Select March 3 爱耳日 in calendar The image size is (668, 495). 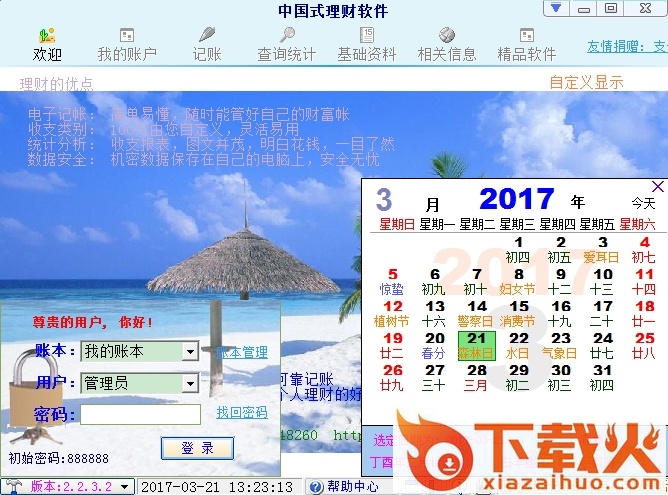(x=602, y=250)
